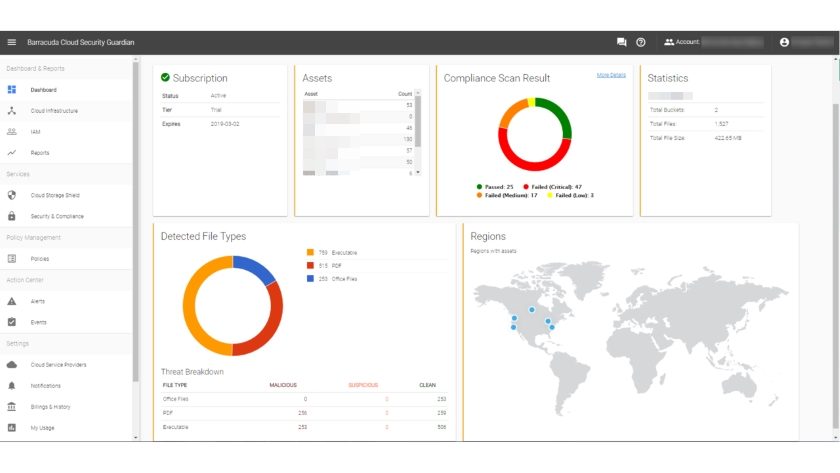Click the Reports trend line icon

(12, 153)
